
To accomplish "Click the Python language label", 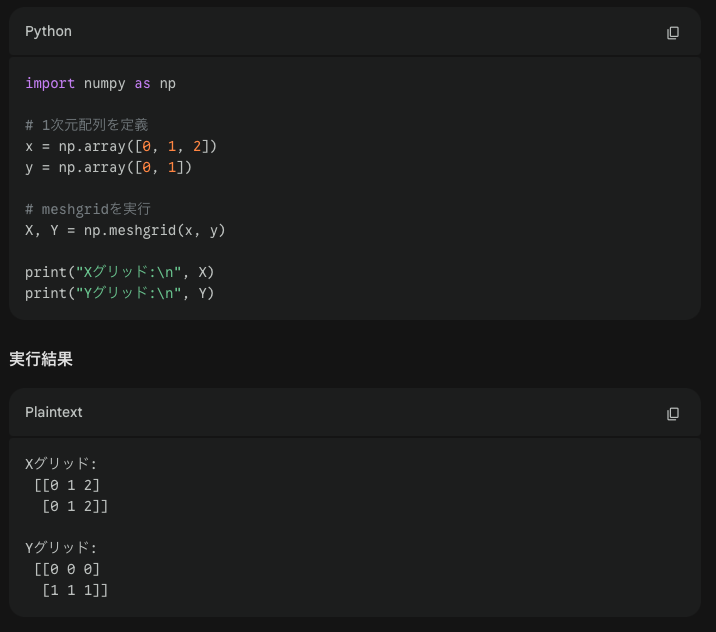I will click(x=48, y=32).
